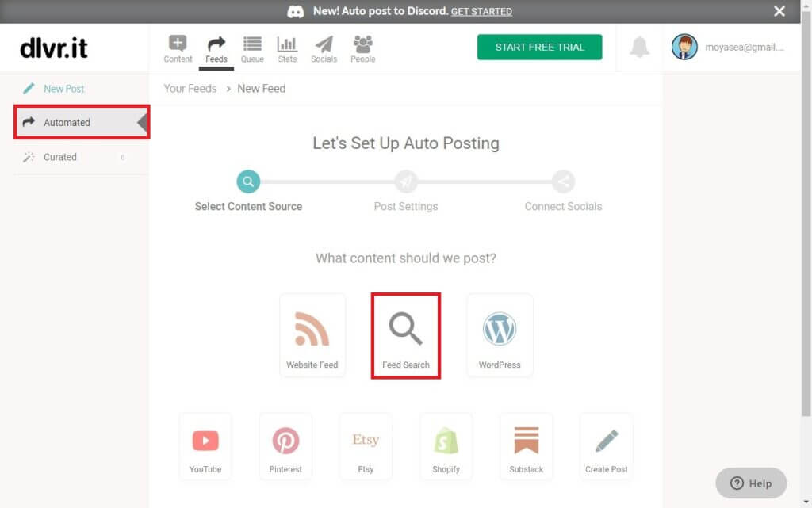Select the Website Feed RSS icon
Viewport: 812px width, 508px height.
312,334
